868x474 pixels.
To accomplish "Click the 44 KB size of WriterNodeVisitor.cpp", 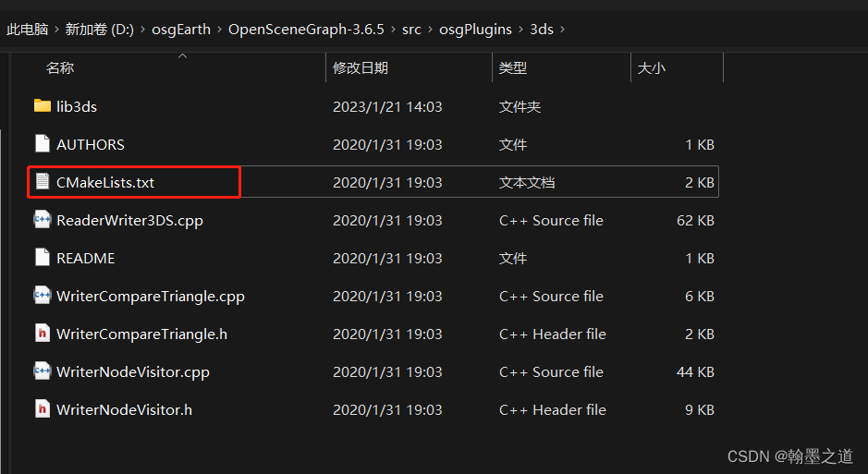I will click(x=695, y=371).
